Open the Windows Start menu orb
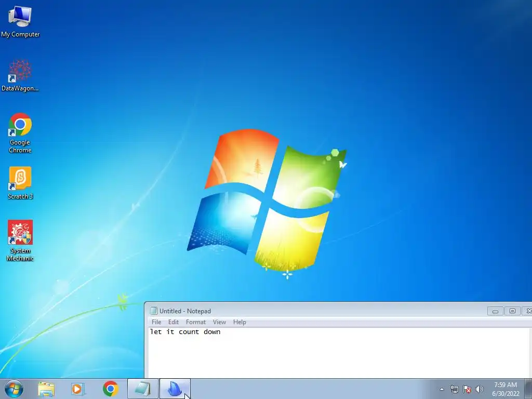This screenshot has width=532, height=399. tap(14, 389)
